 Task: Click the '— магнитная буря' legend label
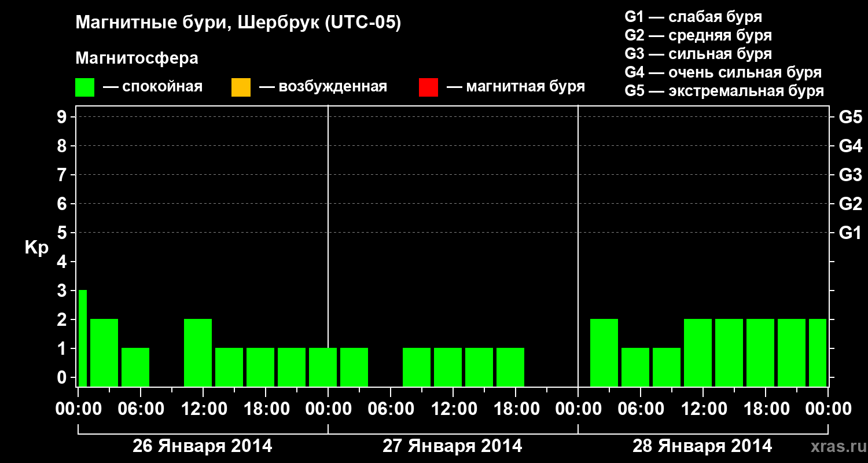point(516,87)
